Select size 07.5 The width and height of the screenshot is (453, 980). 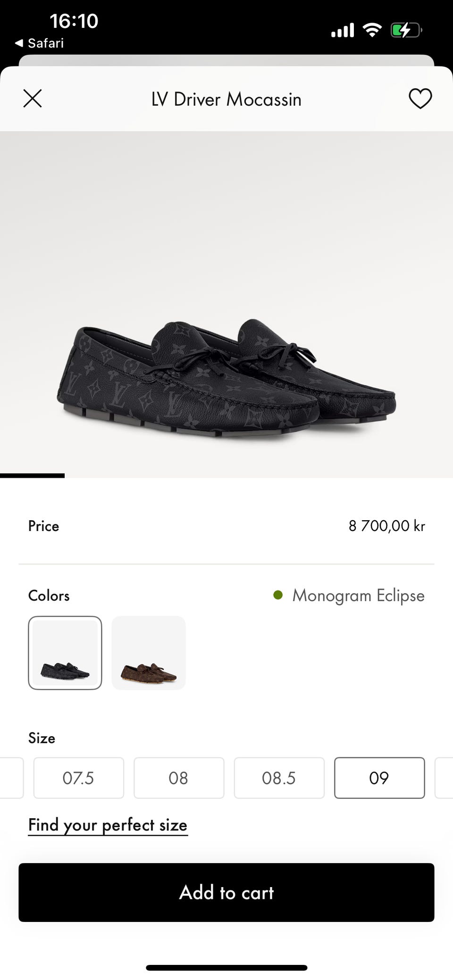(x=79, y=778)
